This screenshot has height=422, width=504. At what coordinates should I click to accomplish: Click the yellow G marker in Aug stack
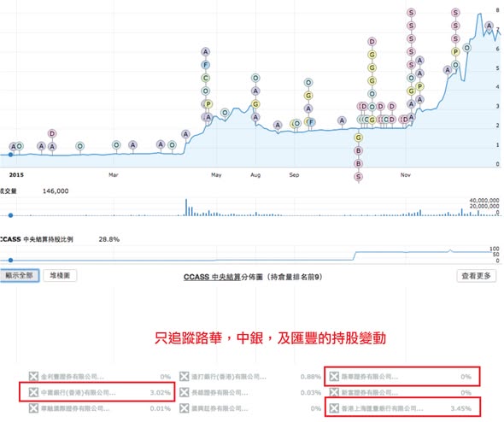click(x=255, y=104)
